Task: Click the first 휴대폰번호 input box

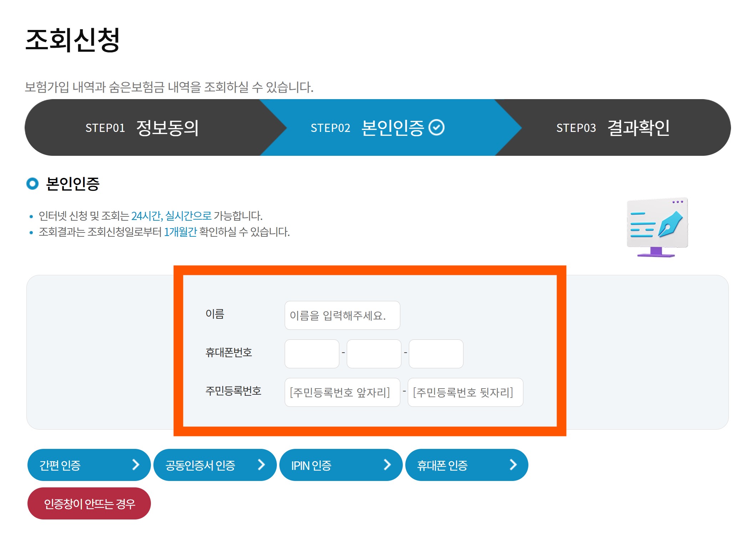Action: click(311, 354)
